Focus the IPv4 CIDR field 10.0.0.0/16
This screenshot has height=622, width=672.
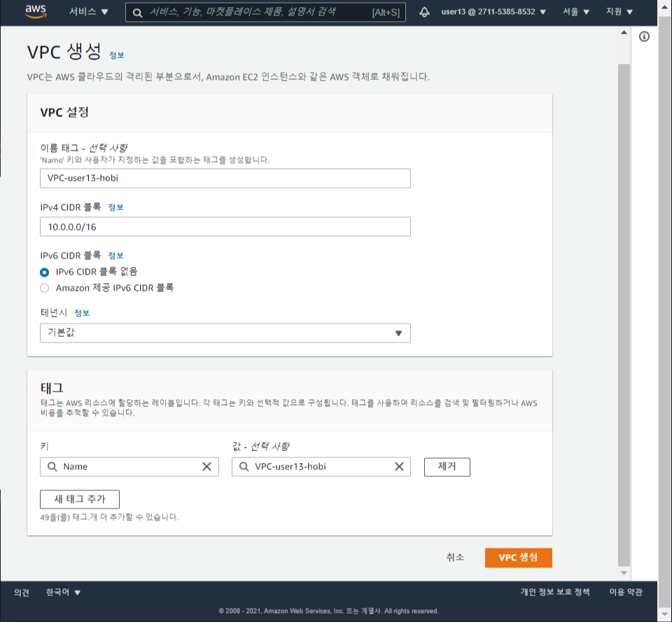click(x=225, y=226)
